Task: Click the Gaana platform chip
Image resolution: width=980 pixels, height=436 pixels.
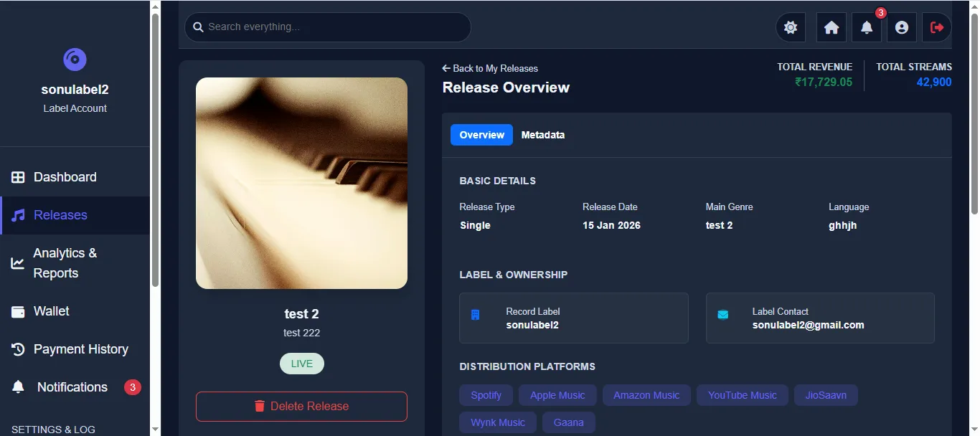Action: click(x=569, y=422)
